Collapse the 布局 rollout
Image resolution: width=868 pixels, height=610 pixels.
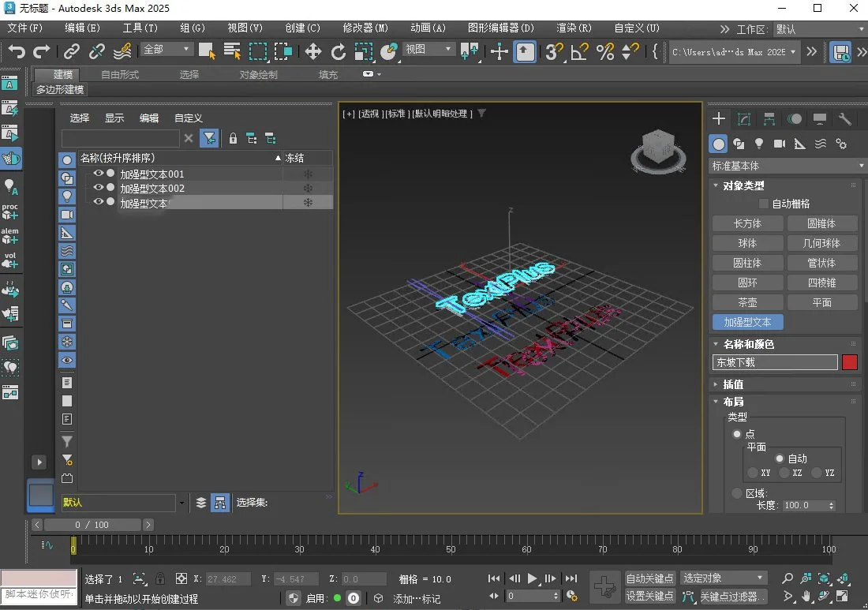tap(716, 402)
